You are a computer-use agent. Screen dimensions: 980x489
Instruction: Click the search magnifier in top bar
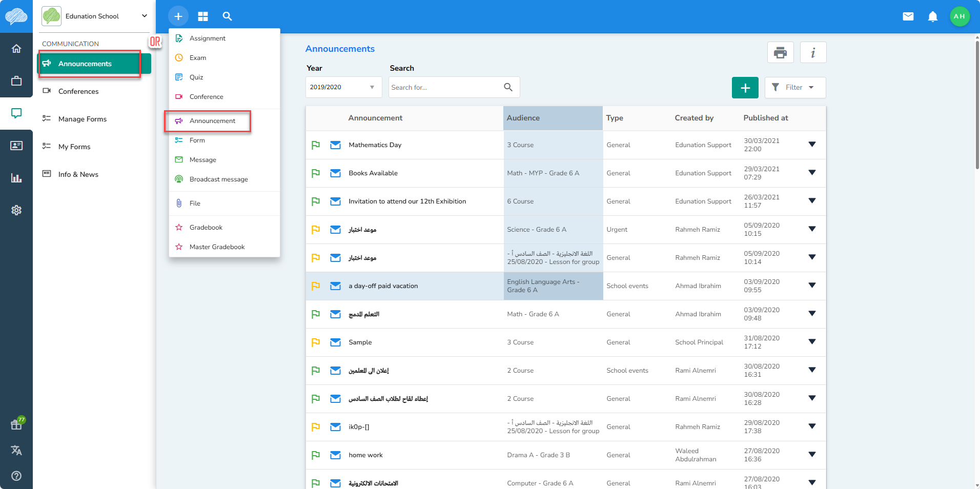(227, 16)
